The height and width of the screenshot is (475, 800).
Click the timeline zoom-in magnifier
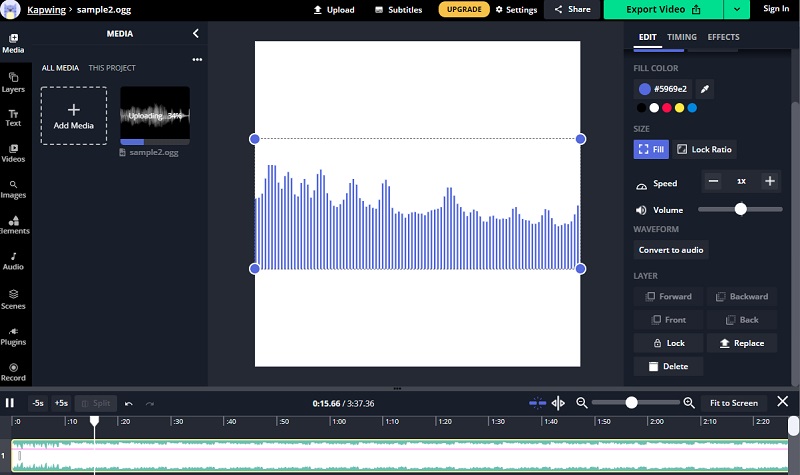point(688,403)
